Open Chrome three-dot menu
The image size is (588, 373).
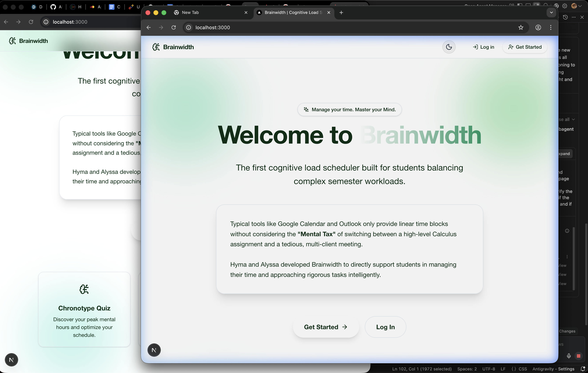click(x=551, y=28)
